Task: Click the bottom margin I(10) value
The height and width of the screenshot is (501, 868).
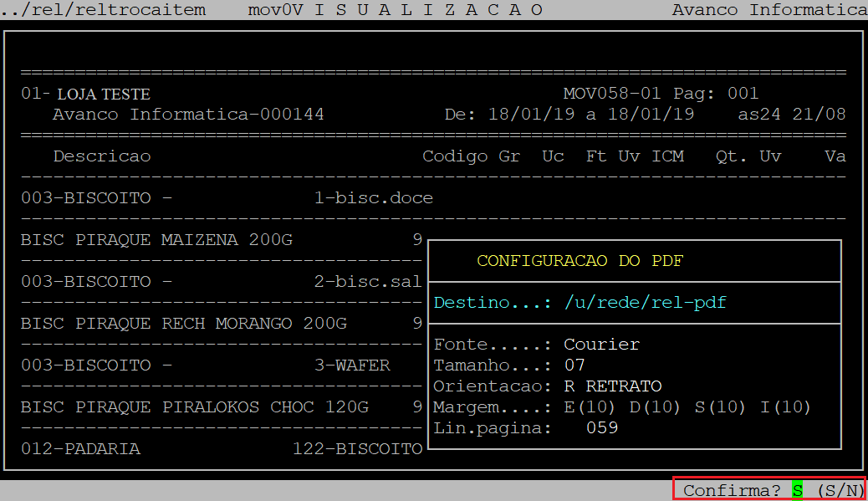Action: point(785,407)
